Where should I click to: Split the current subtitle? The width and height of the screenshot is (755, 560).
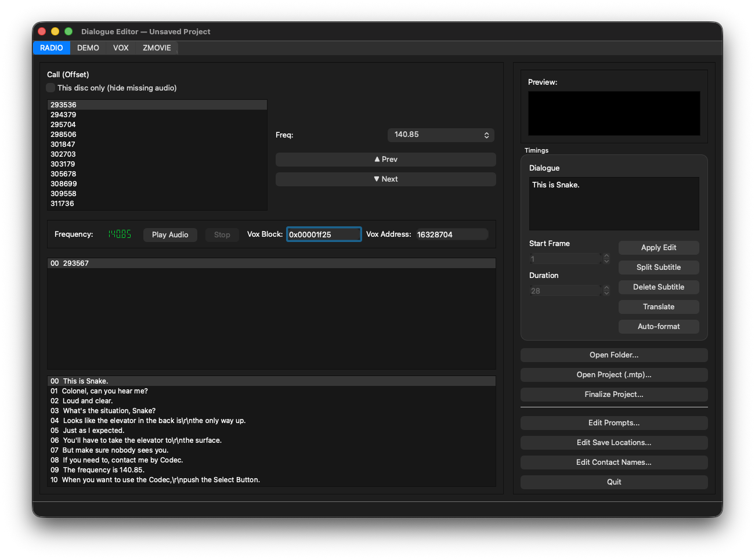[x=658, y=268]
